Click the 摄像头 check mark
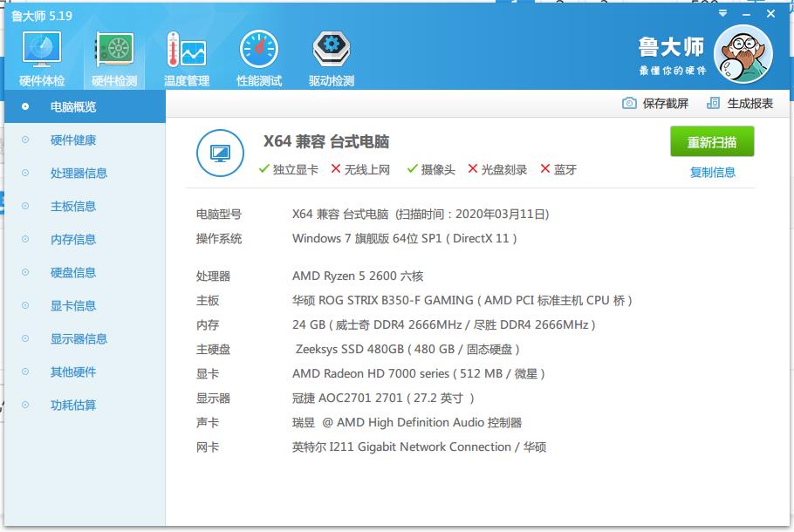 click(412, 168)
